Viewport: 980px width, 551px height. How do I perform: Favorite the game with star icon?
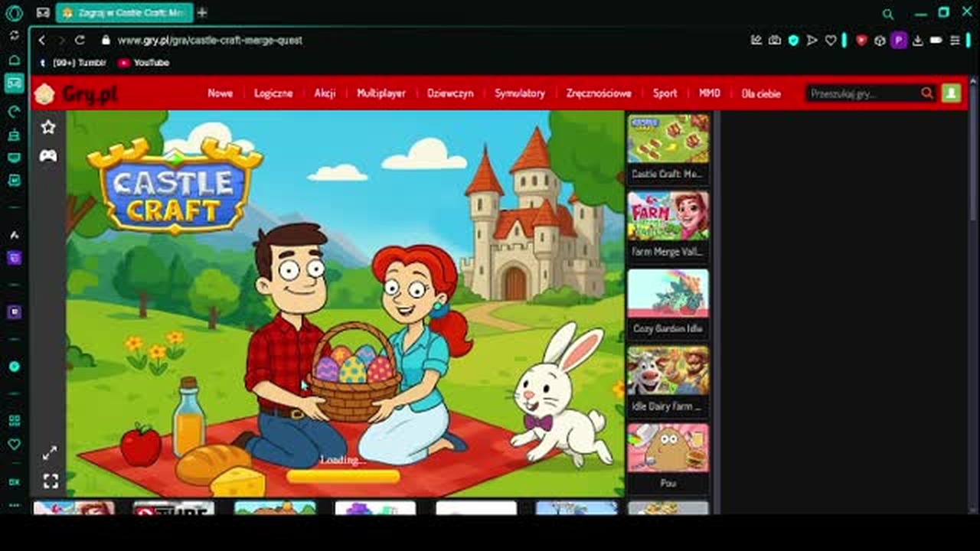pyautogui.click(x=48, y=127)
